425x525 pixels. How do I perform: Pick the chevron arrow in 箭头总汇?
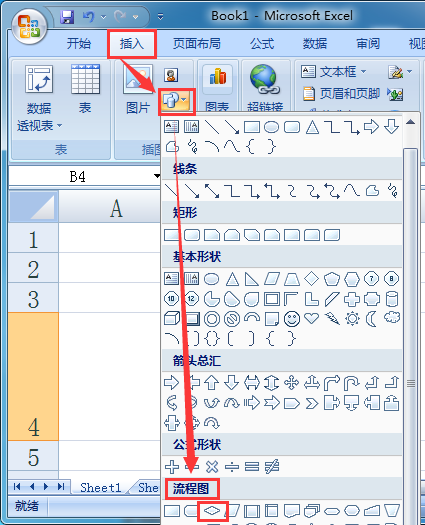tap(311, 403)
